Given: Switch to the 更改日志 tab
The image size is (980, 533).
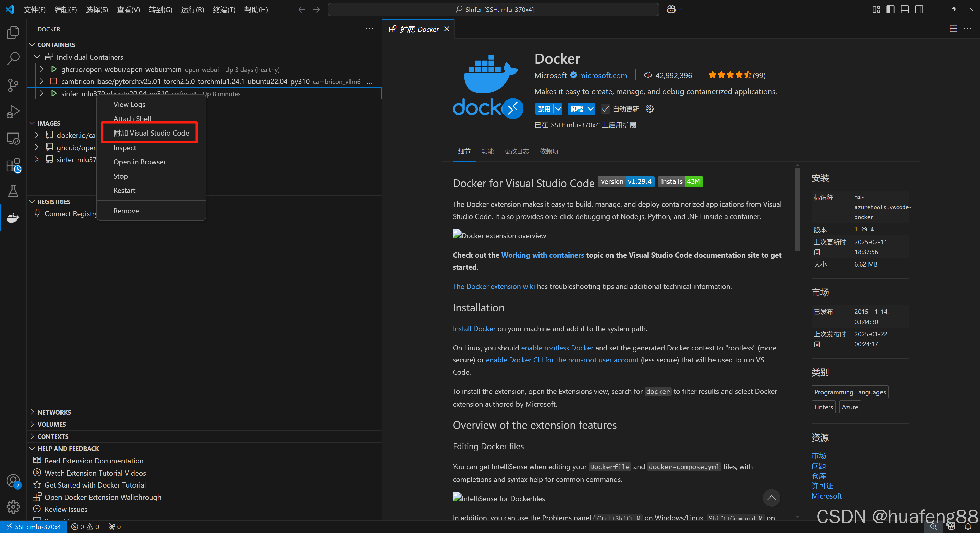Looking at the screenshot, I should (517, 151).
